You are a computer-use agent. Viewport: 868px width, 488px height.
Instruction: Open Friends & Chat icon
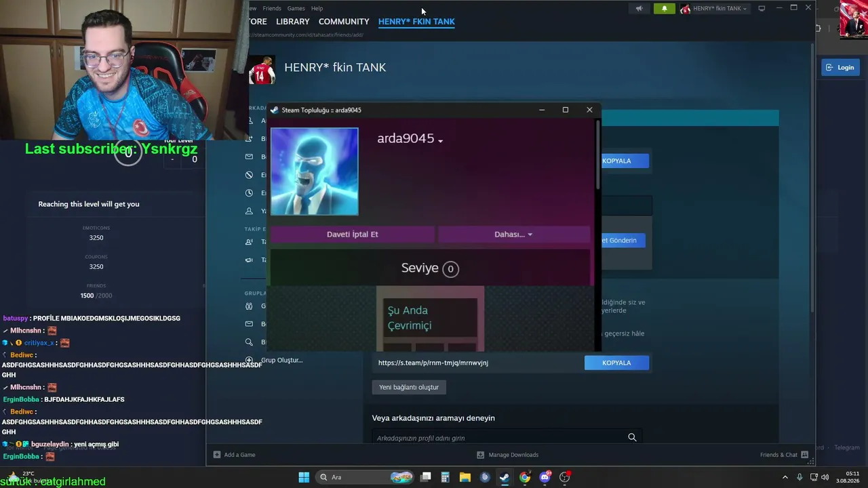coord(805,455)
